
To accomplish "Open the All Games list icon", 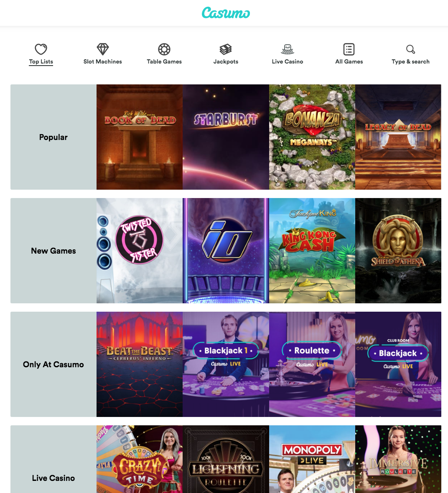I will [x=349, y=49].
